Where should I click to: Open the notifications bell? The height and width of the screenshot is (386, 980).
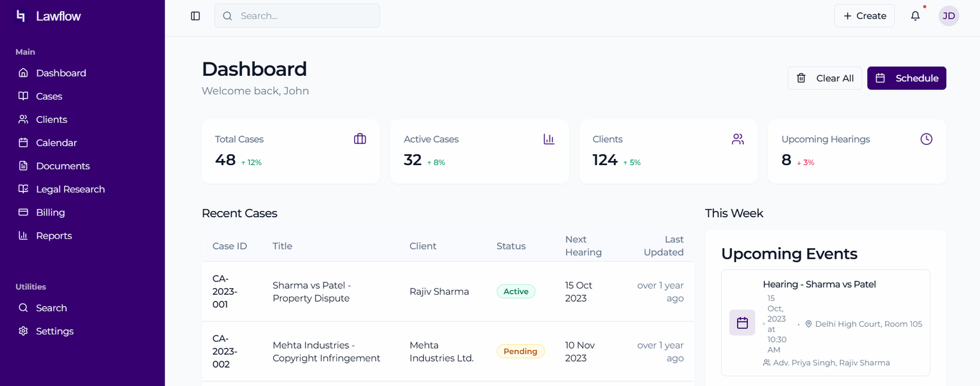915,16
